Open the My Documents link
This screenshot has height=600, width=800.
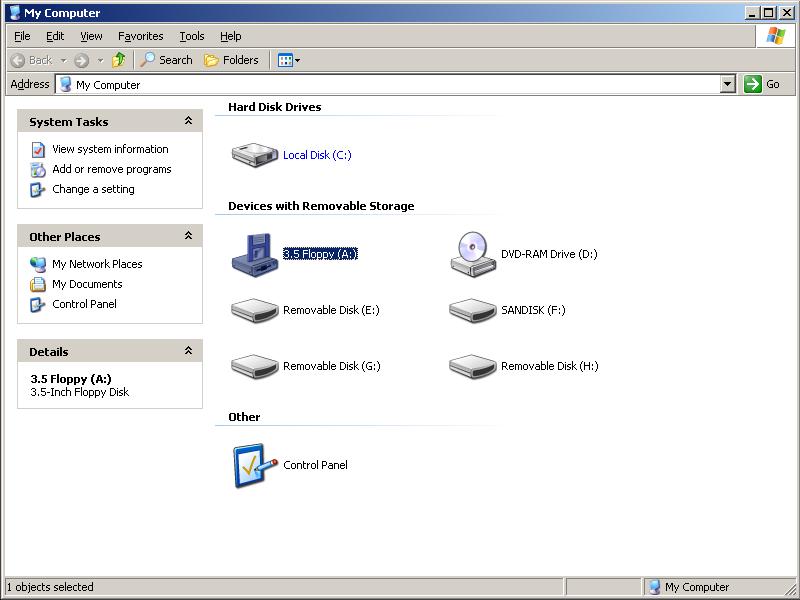point(87,284)
